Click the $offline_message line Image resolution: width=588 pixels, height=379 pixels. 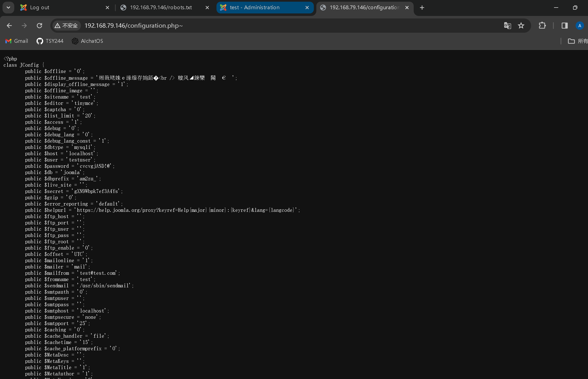pos(131,78)
